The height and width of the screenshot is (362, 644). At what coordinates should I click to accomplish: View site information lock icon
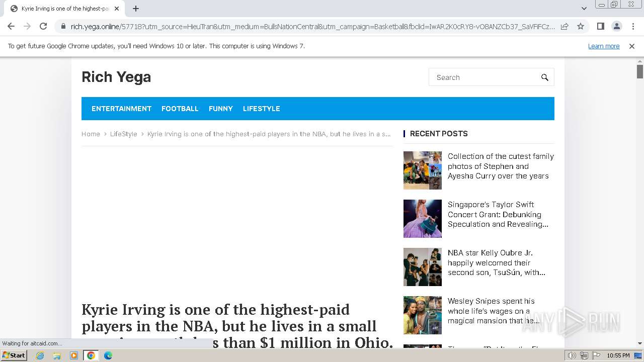click(x=63, y=27)
